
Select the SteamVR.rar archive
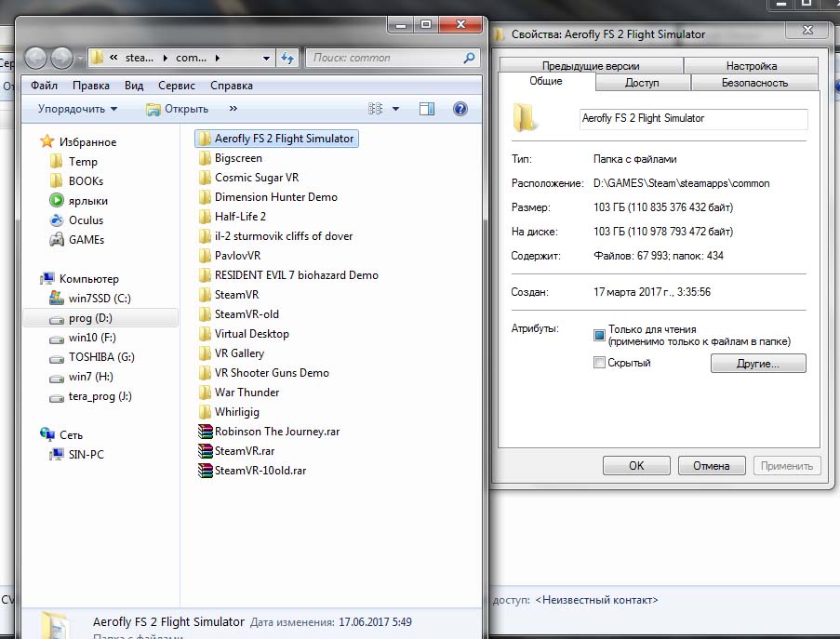(236, 451)
